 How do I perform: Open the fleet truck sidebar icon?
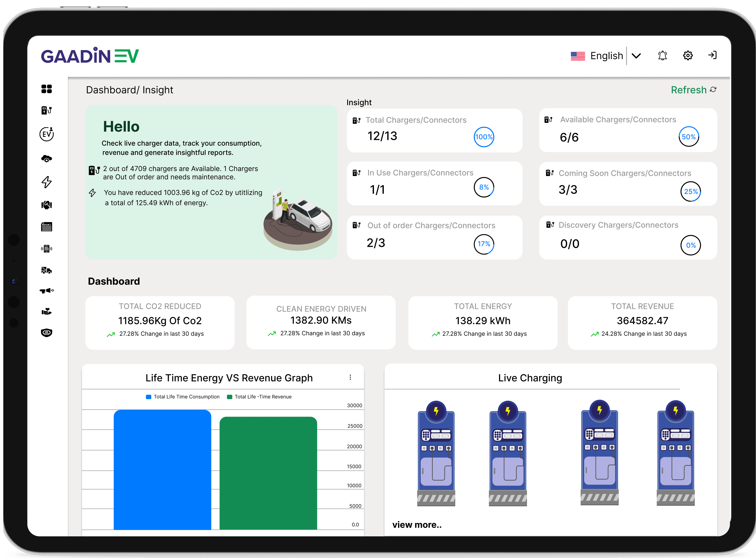[47, 270]
